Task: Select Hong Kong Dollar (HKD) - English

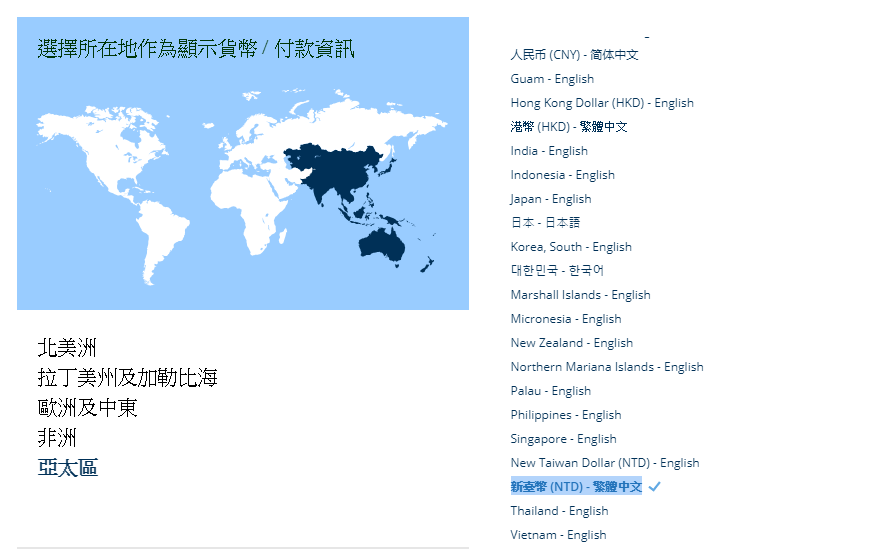Action: pos(602,103)
